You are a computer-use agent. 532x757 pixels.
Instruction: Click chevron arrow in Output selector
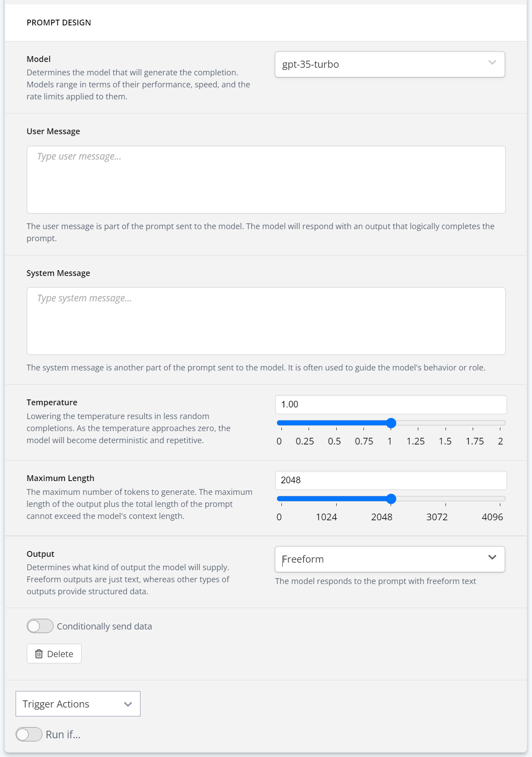[x=492, y=558]
